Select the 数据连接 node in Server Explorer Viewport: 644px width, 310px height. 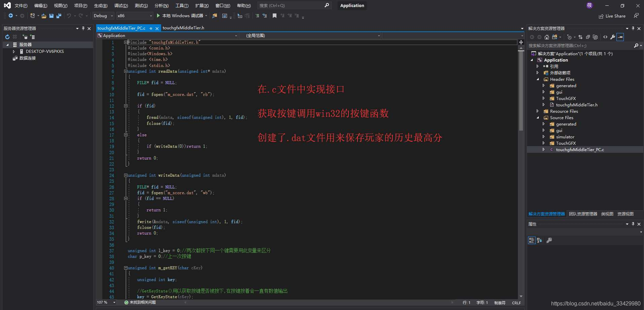click(28, 58)
